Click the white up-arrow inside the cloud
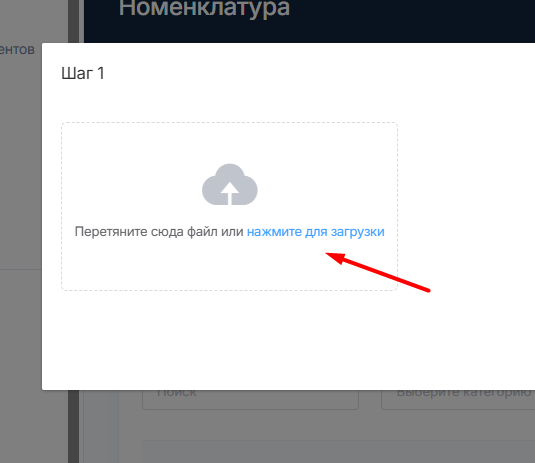The width and height of the screenshot is (535, 463). [230, 193]
